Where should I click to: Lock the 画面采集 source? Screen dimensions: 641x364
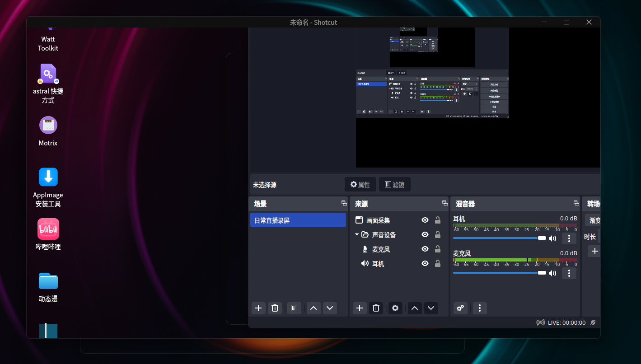pyautogui.click(x=437, y=220)
